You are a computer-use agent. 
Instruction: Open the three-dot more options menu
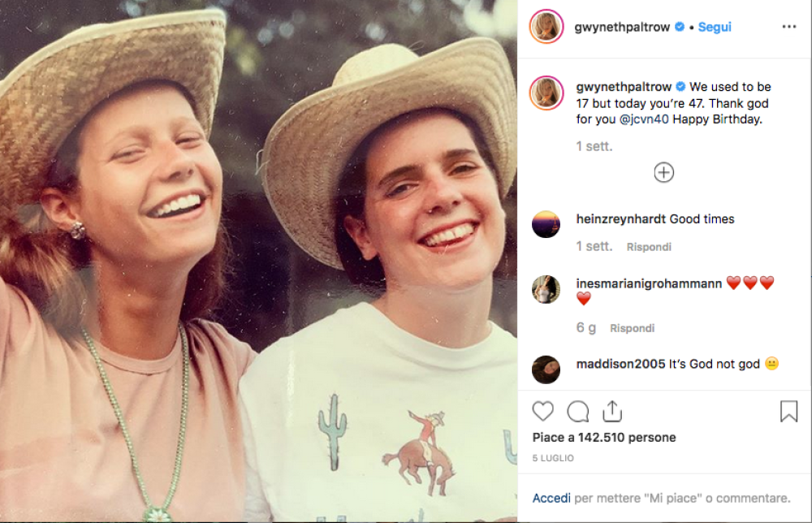coord(789,27)
